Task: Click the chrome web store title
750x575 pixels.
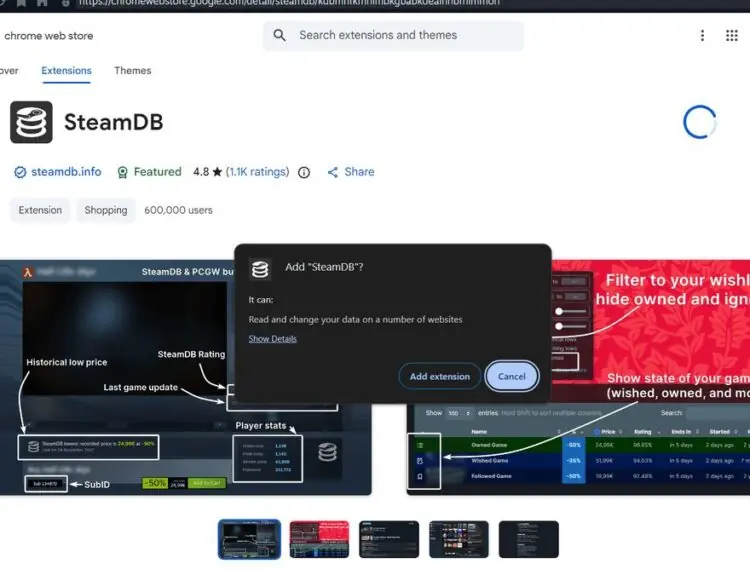Action: [48, 36]
